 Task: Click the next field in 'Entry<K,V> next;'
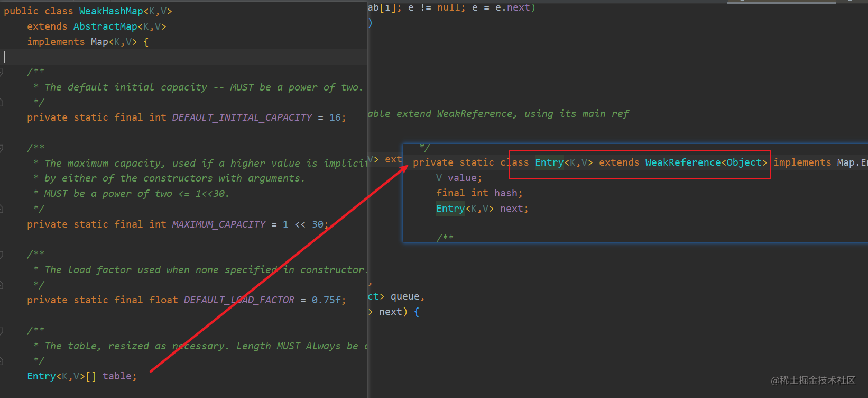511,209
